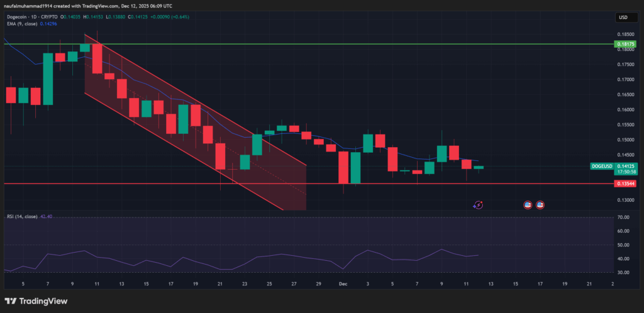Viewport: 644px width, 313px height.
Task: Click the 70.00 level on RSI scale
Action: coord(623,217)
